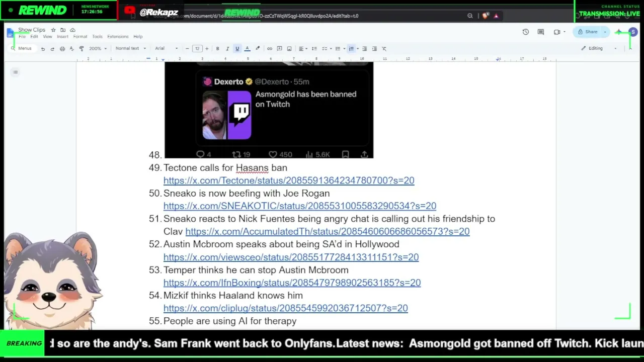Open the View menu
Viewport: 644px width, 362px height.
[47, 37]
